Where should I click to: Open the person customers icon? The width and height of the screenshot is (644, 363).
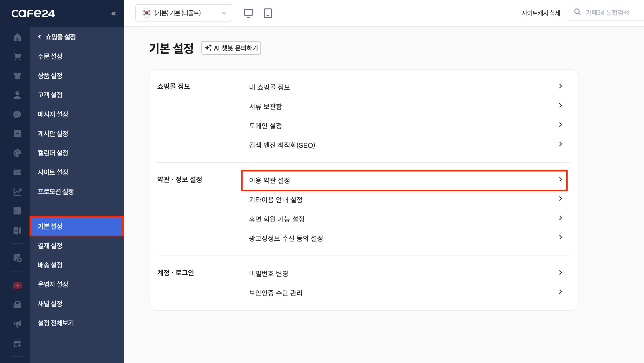tap(17, 95)
